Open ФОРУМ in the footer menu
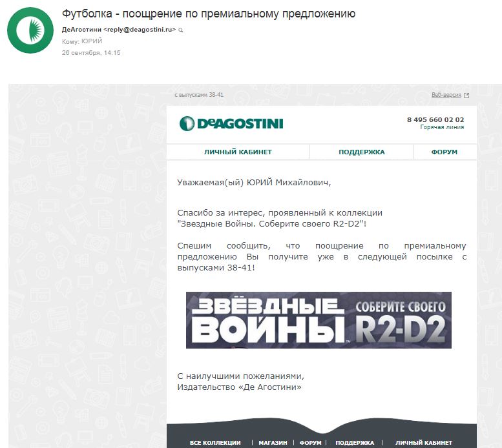 click(310, 443)
